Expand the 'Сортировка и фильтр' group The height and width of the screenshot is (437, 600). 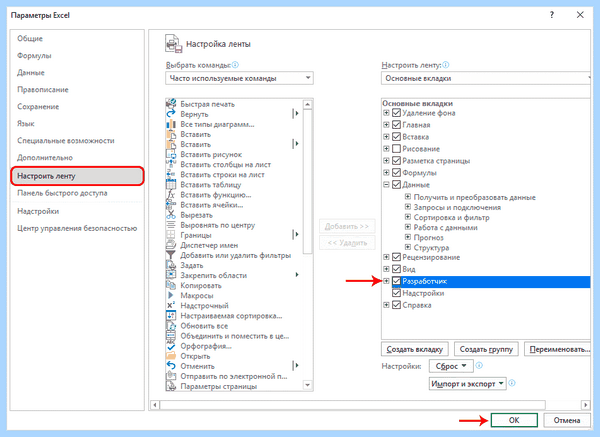click(x=408, y=217)
